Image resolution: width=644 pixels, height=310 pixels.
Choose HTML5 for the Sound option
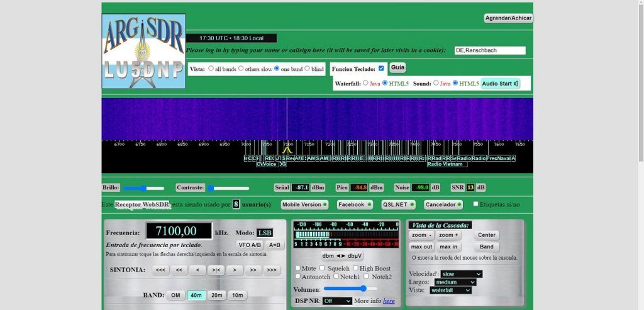(x=455, y=83)
